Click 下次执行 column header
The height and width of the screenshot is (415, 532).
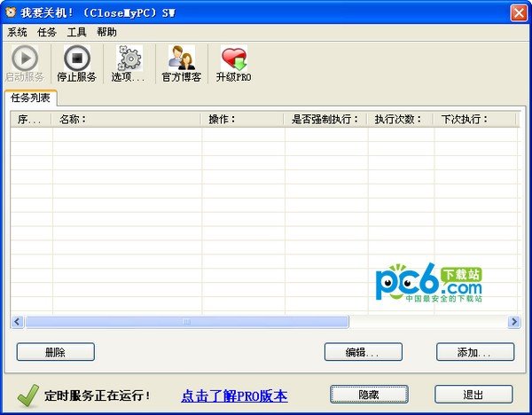pyautogui.click(x=474, y=120)
